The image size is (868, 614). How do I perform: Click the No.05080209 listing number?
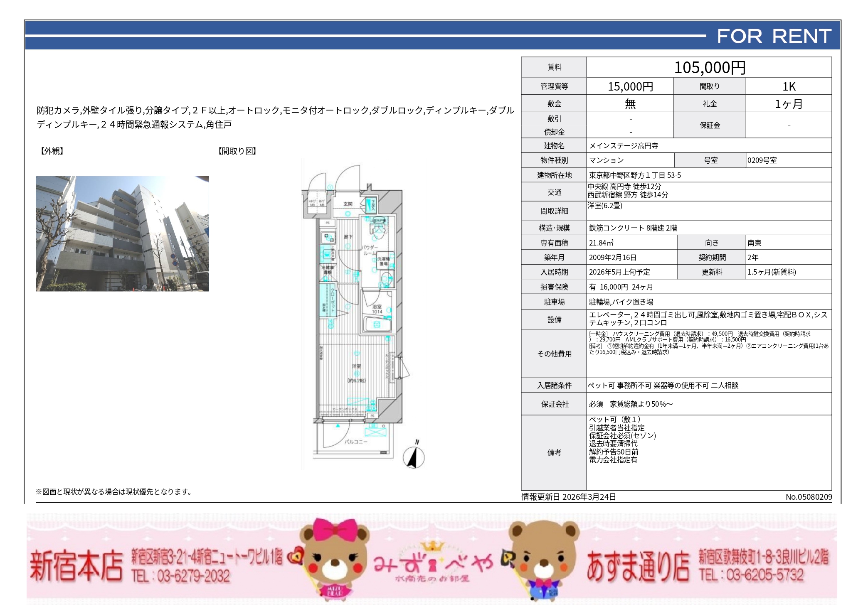pos(809,497)
